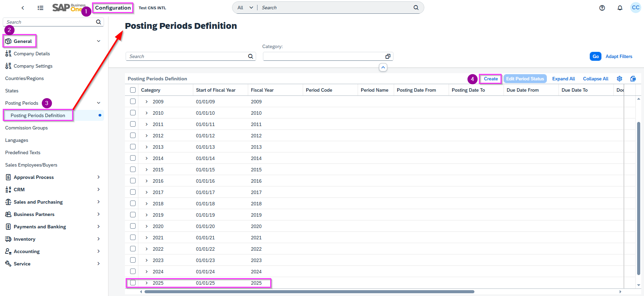This screenshot has width=644, height=296.
Task: Click the scroll-down arrow of the table
Action: coord(639,285)
